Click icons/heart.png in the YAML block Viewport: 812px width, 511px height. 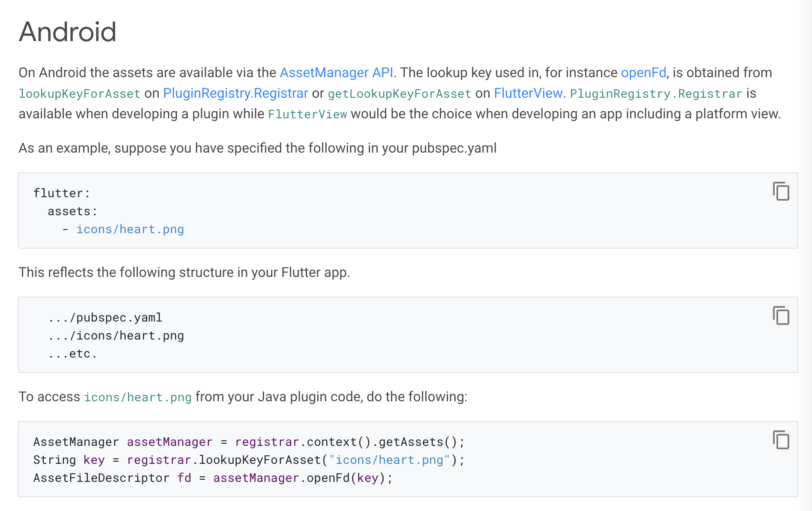(x=130, y=229)
